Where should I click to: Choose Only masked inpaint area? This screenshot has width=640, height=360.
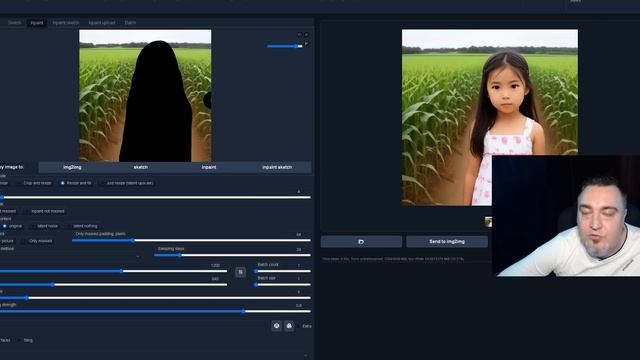pyautogui.click(x=37, y=241)
